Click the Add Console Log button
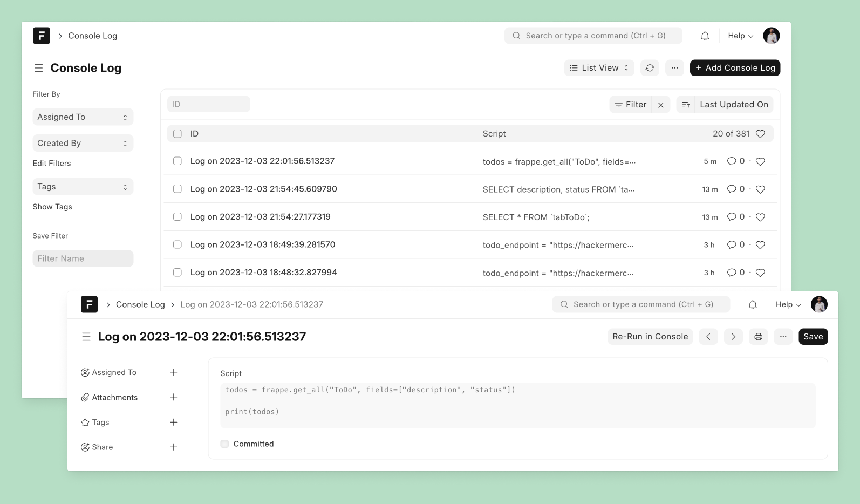 click(735, 68)
